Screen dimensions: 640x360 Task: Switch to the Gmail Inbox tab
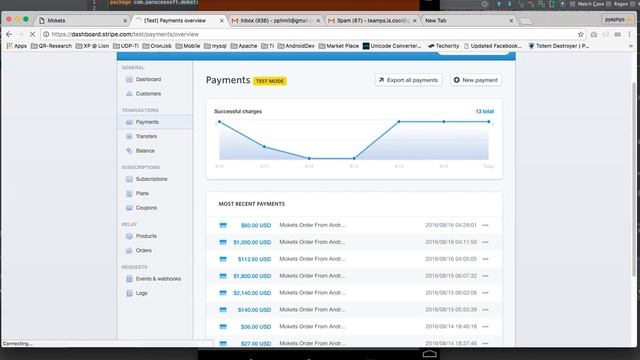click(276, 20)
